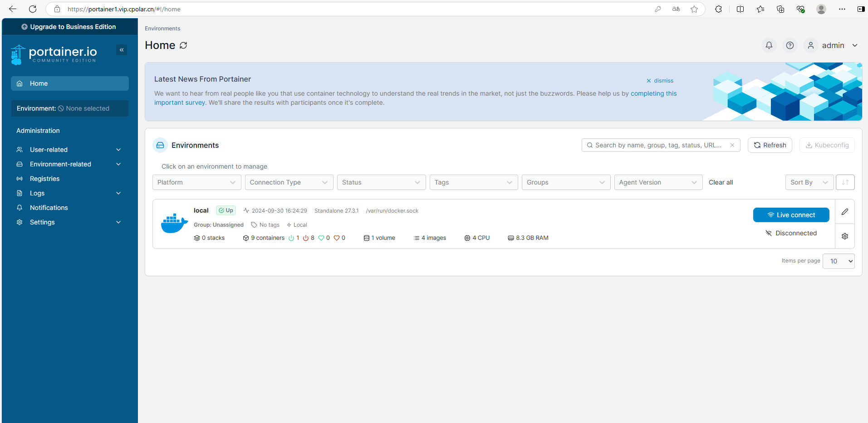This screenshot has width=868, height=423.
Task: Click the '/var/run/docker.sock' path
Action: tap(392, 211)
